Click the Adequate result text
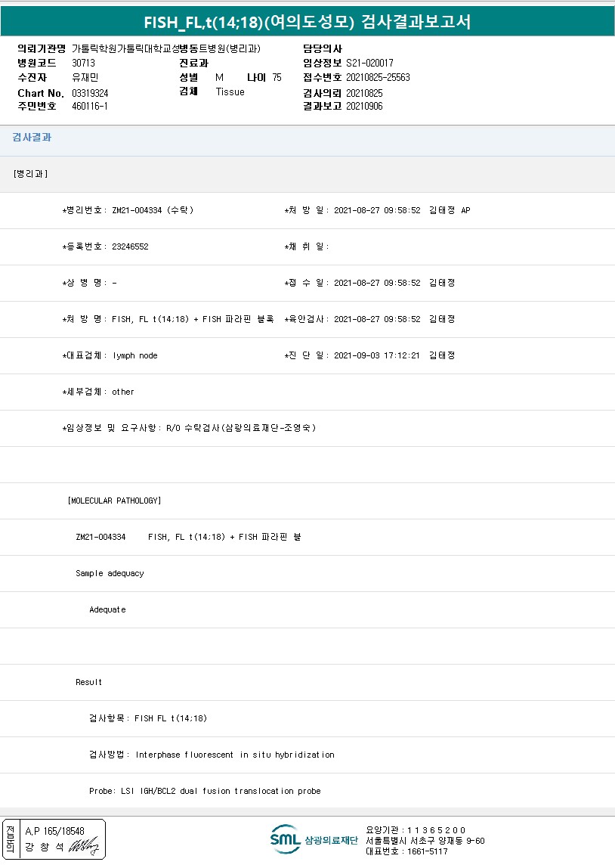 click(107, 609)
